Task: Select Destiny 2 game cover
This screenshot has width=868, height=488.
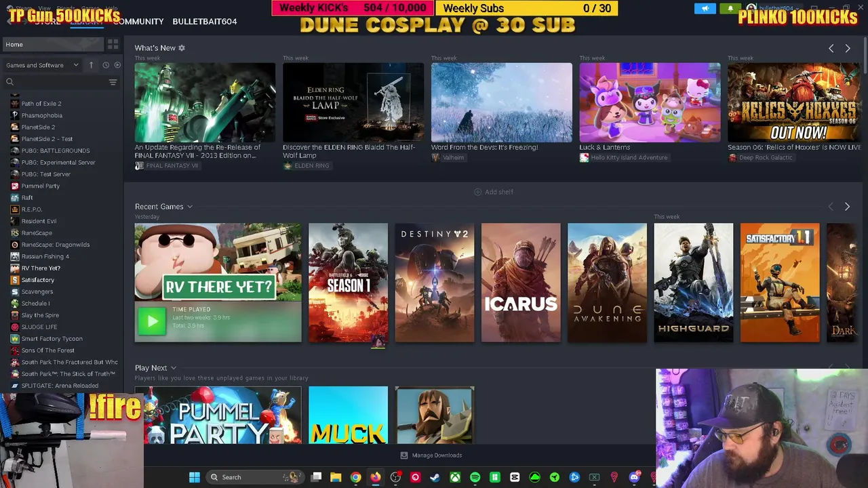Action: 435,283
